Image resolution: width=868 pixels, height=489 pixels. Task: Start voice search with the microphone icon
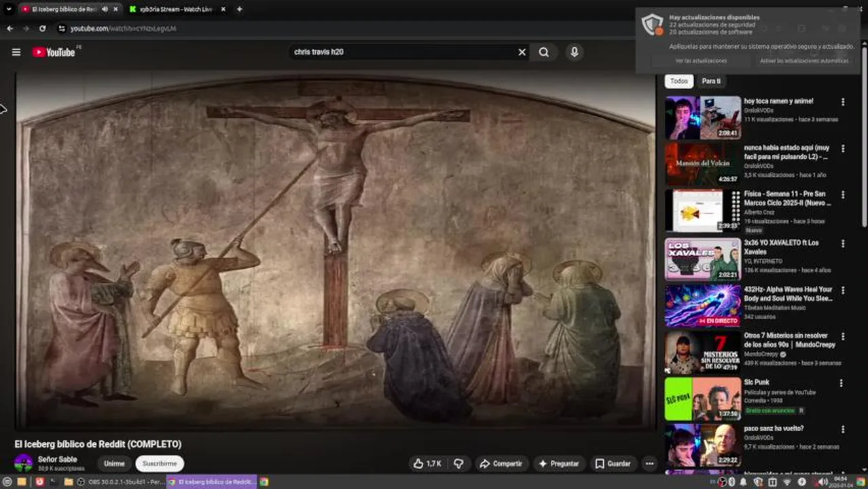574,52
